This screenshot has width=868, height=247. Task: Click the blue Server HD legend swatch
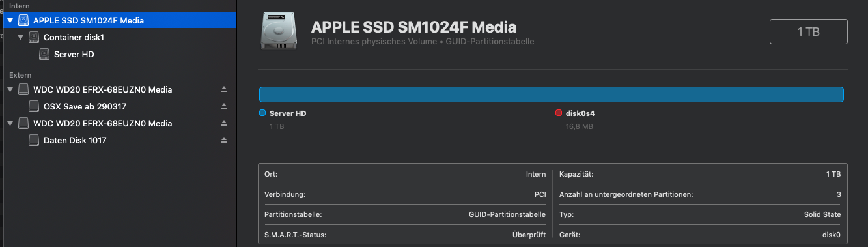[262, 113]
